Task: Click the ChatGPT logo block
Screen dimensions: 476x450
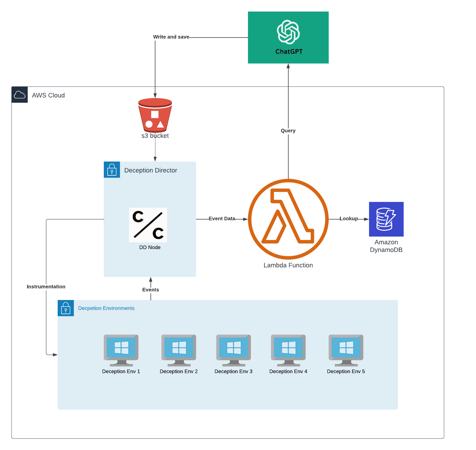Action: point(288,37)
